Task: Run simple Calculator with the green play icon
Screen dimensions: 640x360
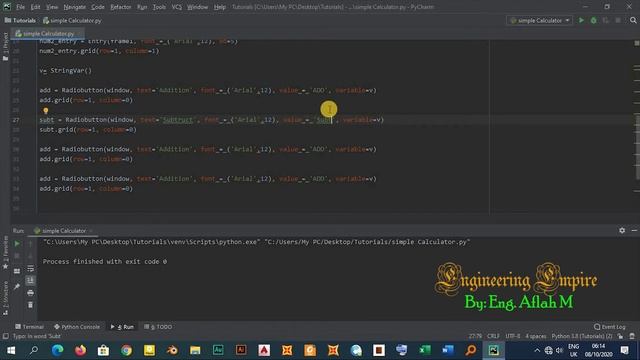Action: [581, 20]
